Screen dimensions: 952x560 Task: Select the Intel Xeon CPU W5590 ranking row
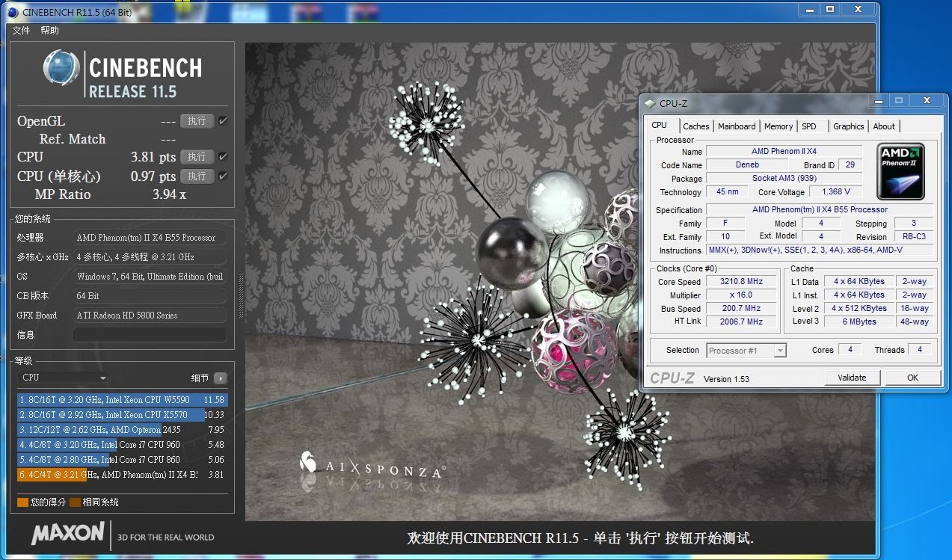click(x=123, y=400)
